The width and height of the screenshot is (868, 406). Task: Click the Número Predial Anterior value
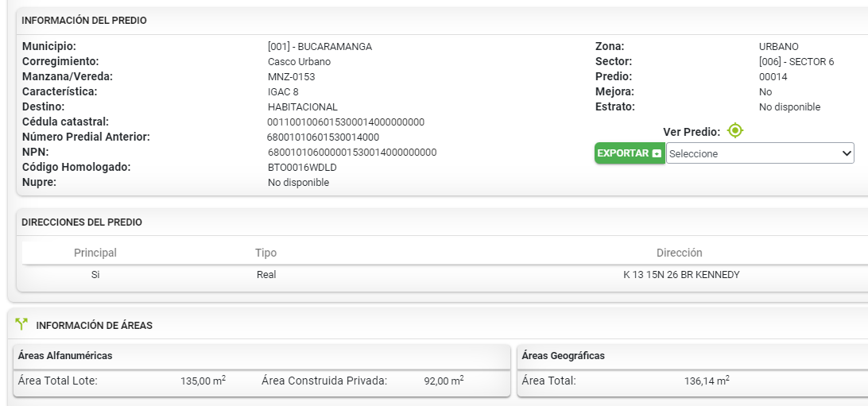pyautogui.click(x=324, y=137)
